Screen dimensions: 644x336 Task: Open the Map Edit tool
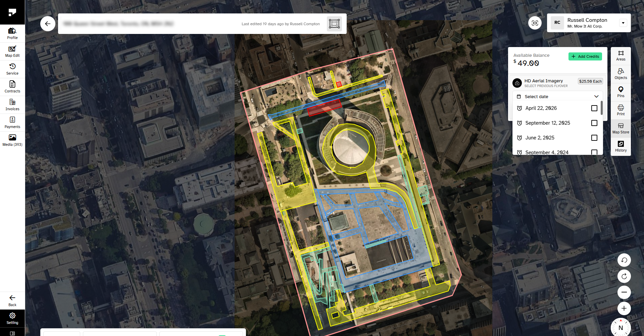pyautogui.click(x=12, y=51)
